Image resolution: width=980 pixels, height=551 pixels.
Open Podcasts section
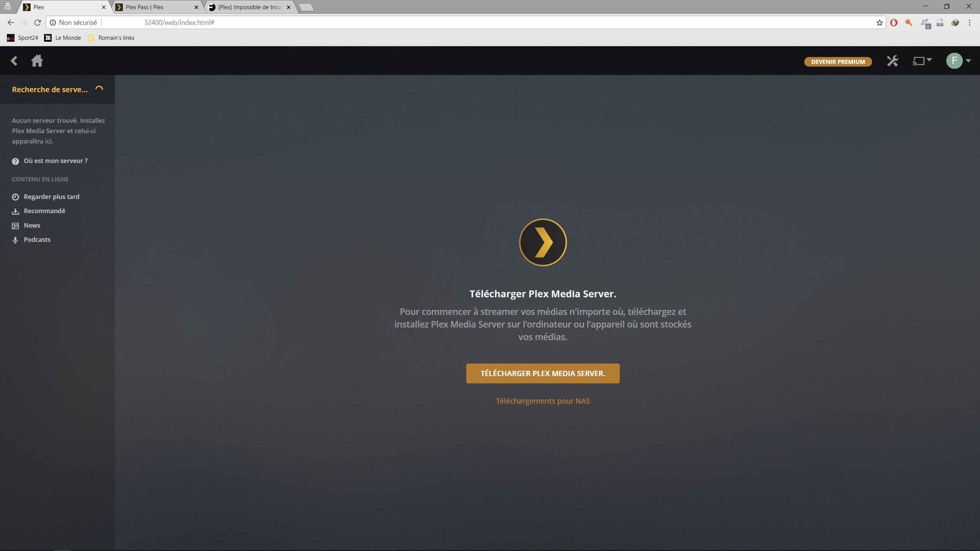pyautogui.click(x=37, y=240)
